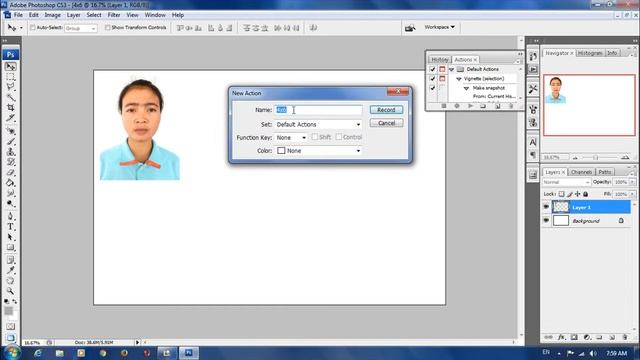Select the Magic Wand tool
This screenshot has height=360, width=640.
(x=11, y=97)
